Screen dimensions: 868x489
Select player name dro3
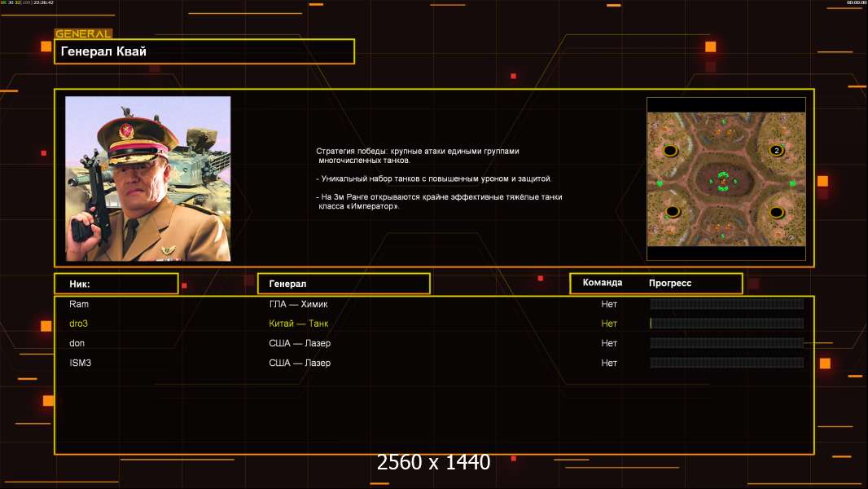79,324
